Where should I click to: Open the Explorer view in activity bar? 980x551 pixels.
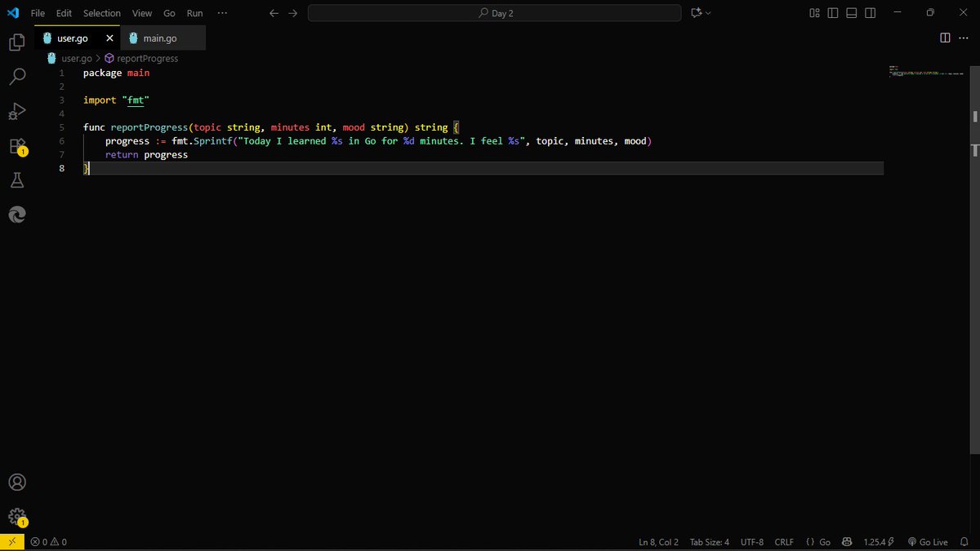(16, 41)
